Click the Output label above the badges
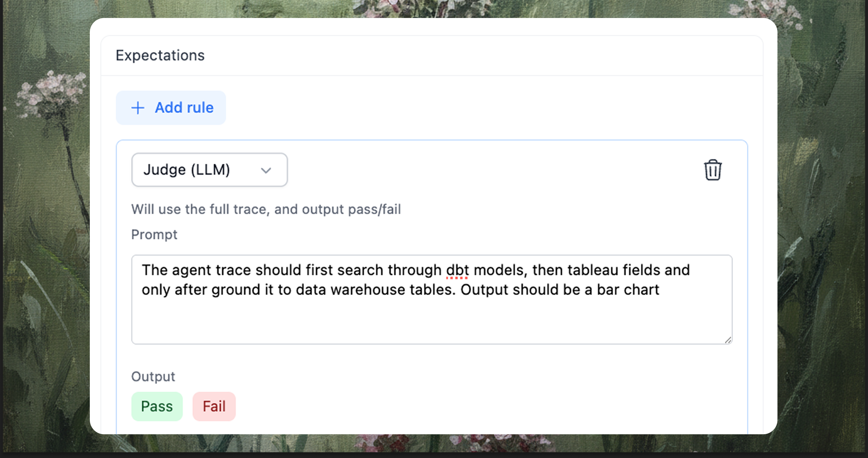868x458 pixels. point(153,376)
